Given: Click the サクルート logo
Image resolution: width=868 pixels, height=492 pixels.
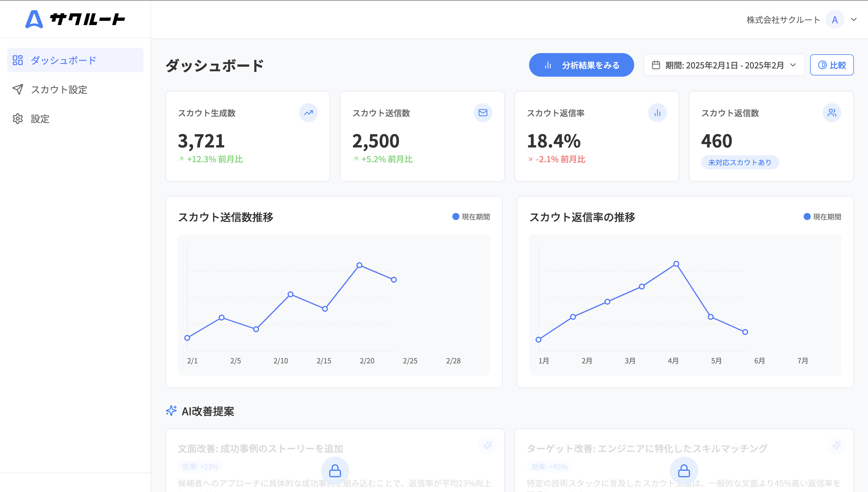Looking at the screenshot, I should (75, 19).
